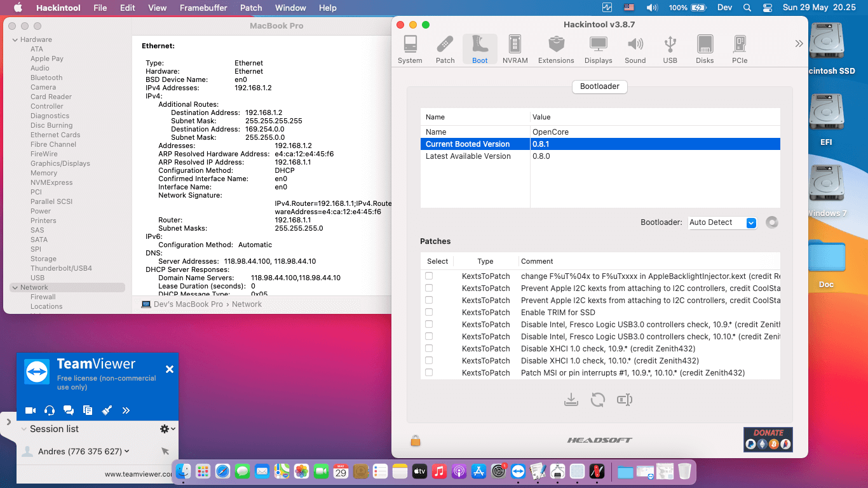Viewport: 868px width, 488px height.
Task: Open the Edit menu
Action: point(128,8)
